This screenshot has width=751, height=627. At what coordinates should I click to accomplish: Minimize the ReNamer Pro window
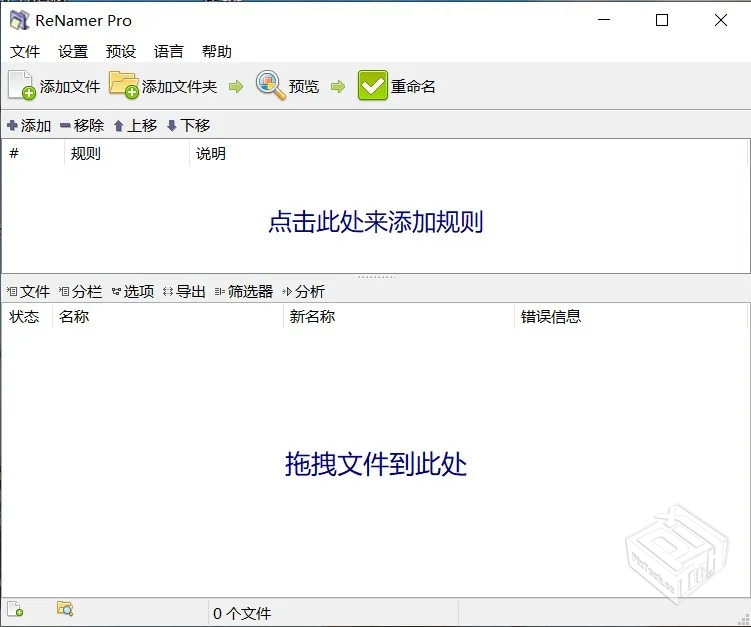click(x=604, y=20)
